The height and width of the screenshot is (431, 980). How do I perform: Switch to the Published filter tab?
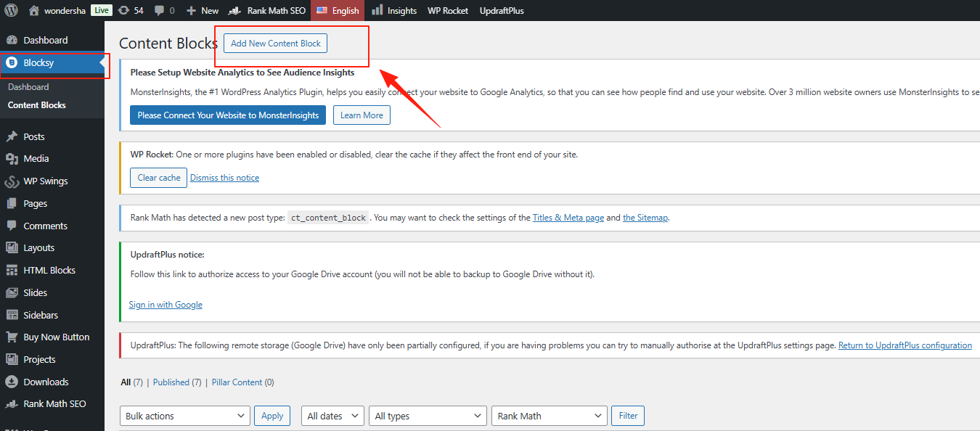point(171,382)
